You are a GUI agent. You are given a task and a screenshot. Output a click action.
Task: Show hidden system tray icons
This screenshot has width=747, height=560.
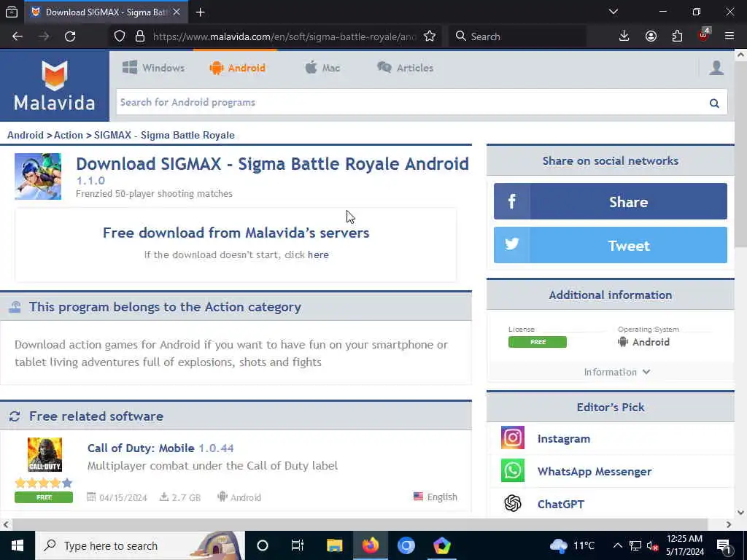click(617, 545)
